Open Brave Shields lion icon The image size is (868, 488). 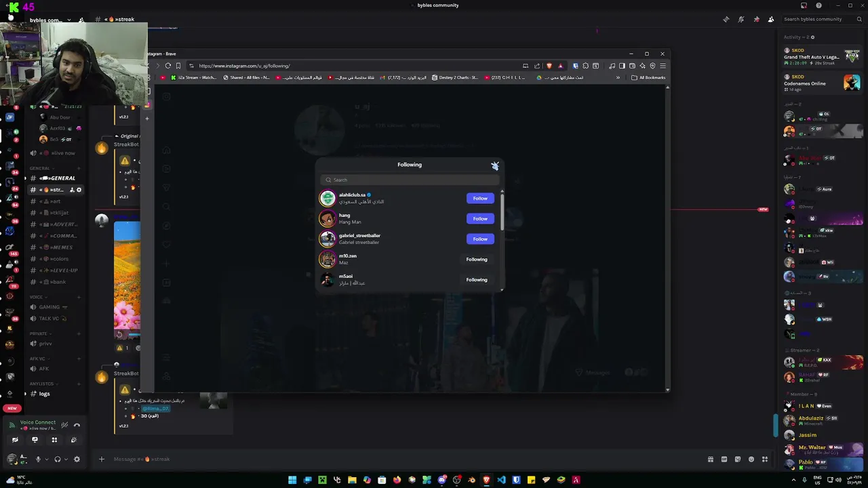[549, 66]
